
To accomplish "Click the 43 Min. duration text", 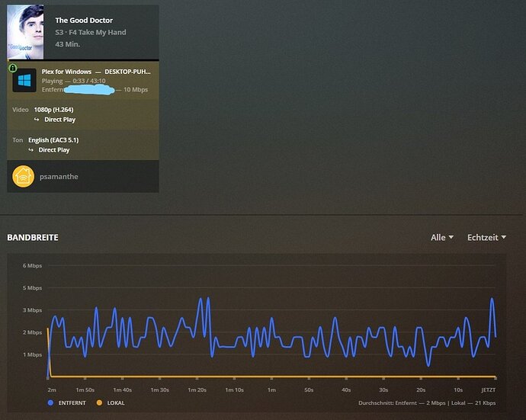I will click(x=67, y=44).
